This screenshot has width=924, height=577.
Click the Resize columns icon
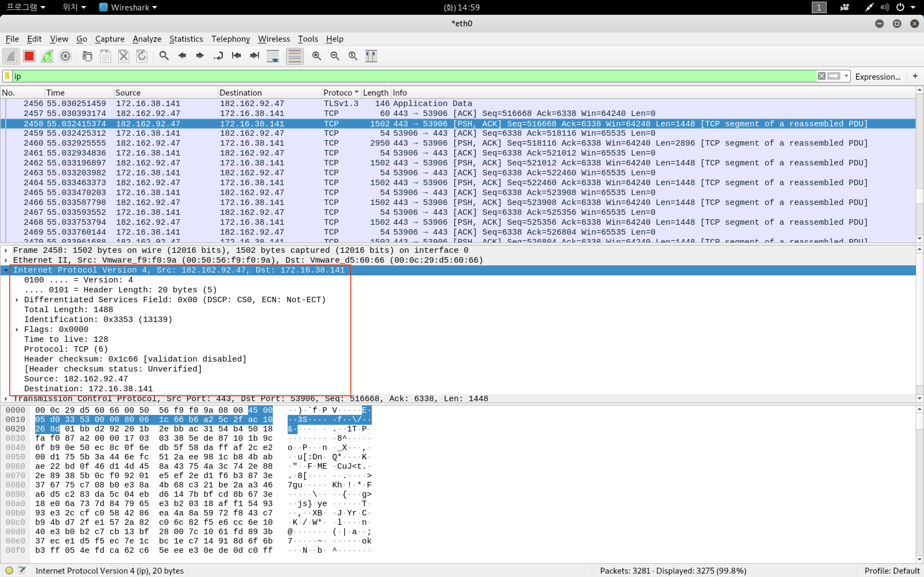371,56
